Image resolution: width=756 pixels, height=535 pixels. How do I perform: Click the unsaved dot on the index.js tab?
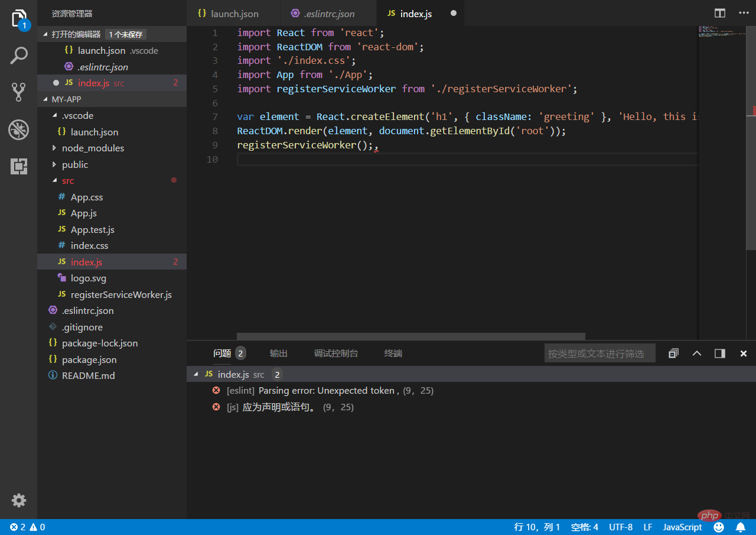click(x=454, y=13)
